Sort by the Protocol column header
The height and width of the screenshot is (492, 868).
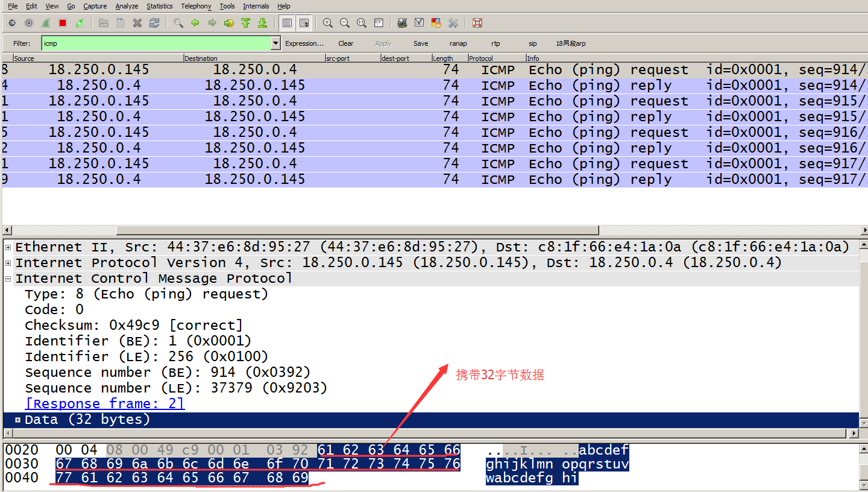[497, 58]
